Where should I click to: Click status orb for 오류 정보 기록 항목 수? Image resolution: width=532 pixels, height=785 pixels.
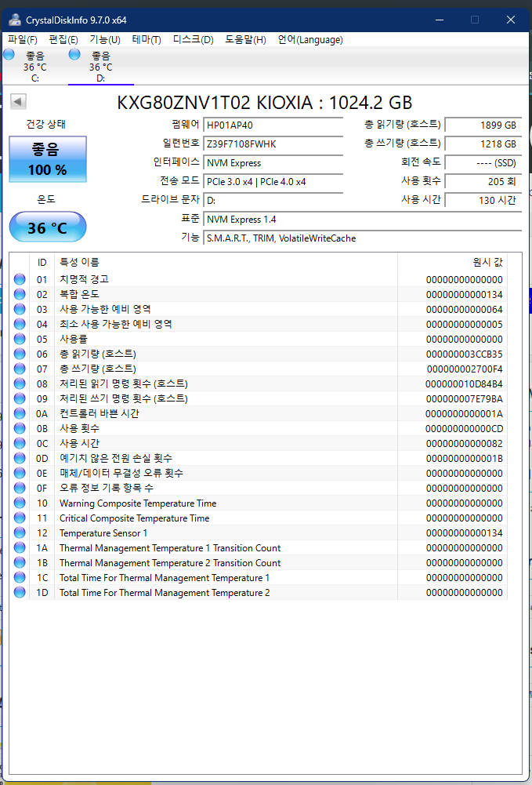coord(20,488)
